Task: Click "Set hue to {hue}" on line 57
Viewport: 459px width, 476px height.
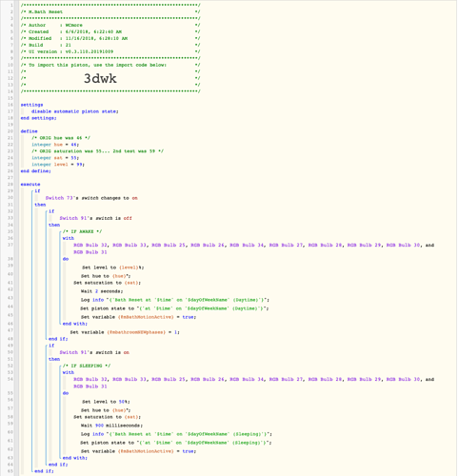Action: click(x=106, y=410)
